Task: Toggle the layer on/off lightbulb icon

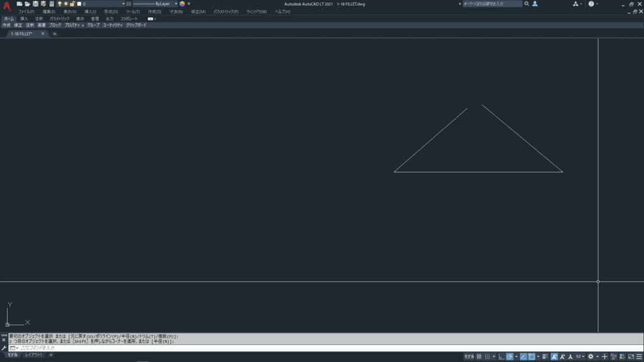Action: tap(60, 4)
